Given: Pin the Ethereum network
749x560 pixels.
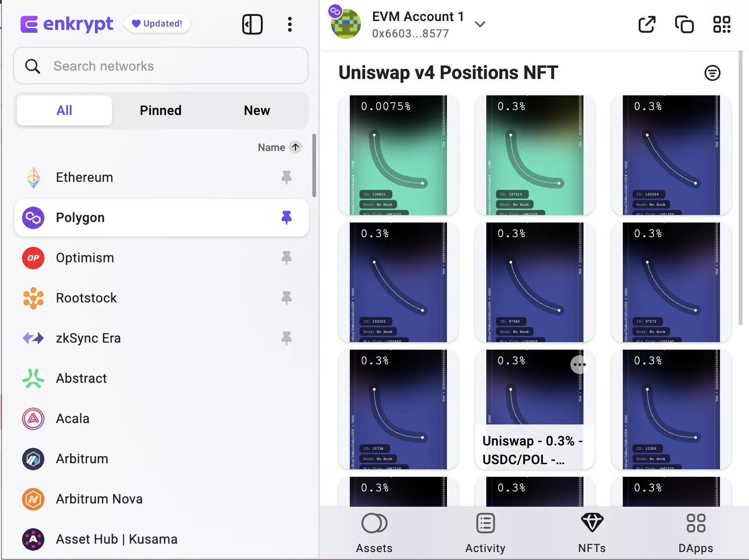Looking at the screenshot, I should [287, 177].
